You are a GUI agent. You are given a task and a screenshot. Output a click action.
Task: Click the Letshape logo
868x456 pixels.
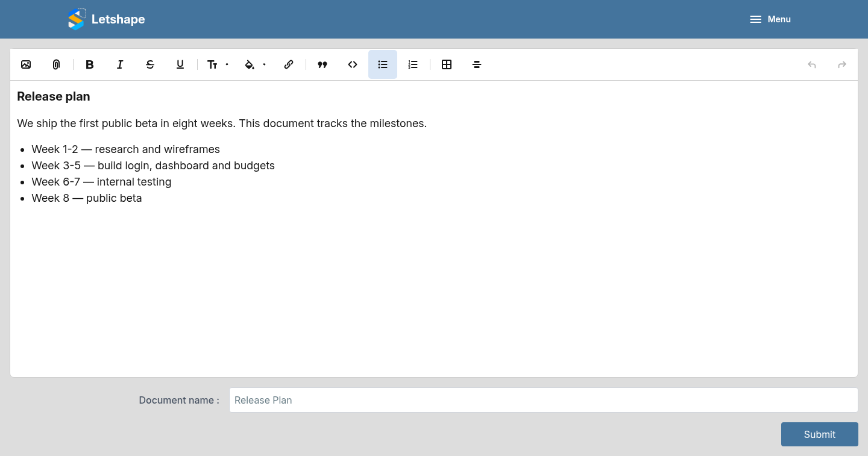pos(107,19)
